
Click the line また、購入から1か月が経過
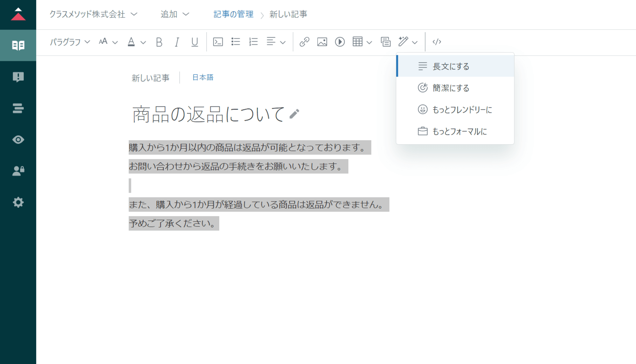pos(259,205)
